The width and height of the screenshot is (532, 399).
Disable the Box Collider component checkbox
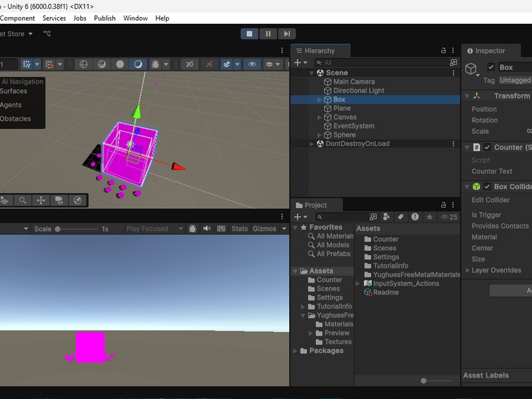click(487, 187)
